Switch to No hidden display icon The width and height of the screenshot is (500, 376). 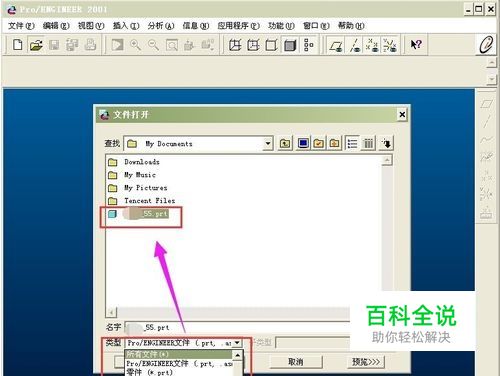tap(271, 45)
